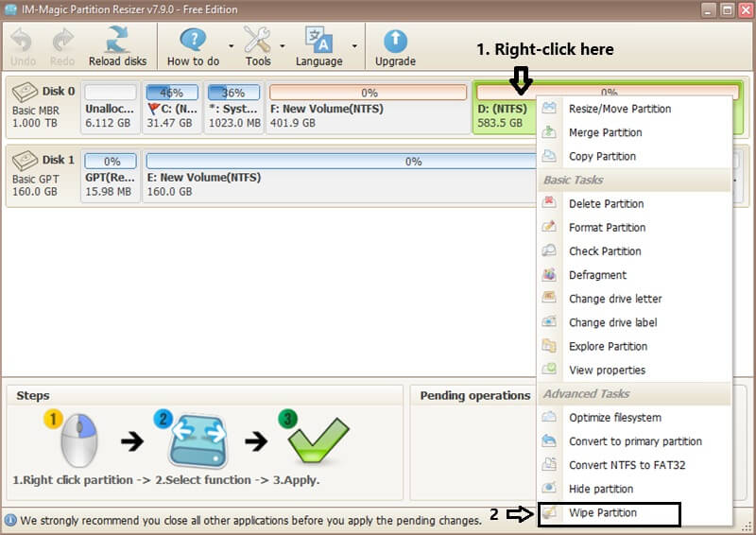Click the Reload disks icon
The image size is (756, 535).
(x=117, y=40)
